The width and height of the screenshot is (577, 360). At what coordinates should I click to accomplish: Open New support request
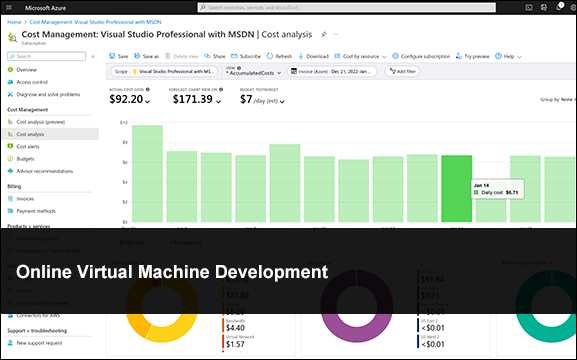tap(39, 343)
